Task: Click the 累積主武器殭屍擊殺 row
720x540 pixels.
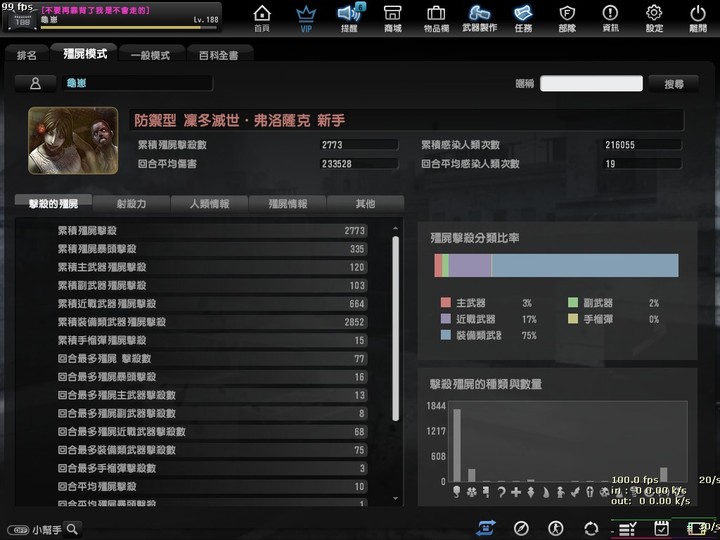Action: 212,267
